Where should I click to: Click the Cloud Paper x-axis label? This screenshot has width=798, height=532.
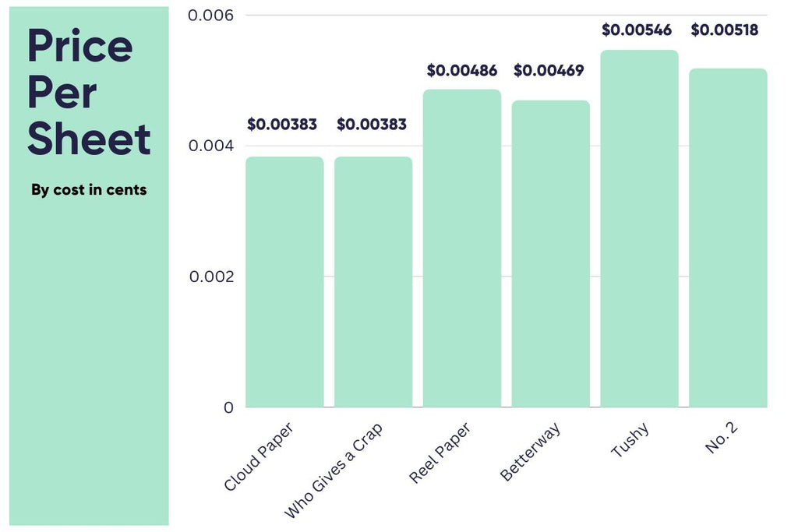click(260, 459)
